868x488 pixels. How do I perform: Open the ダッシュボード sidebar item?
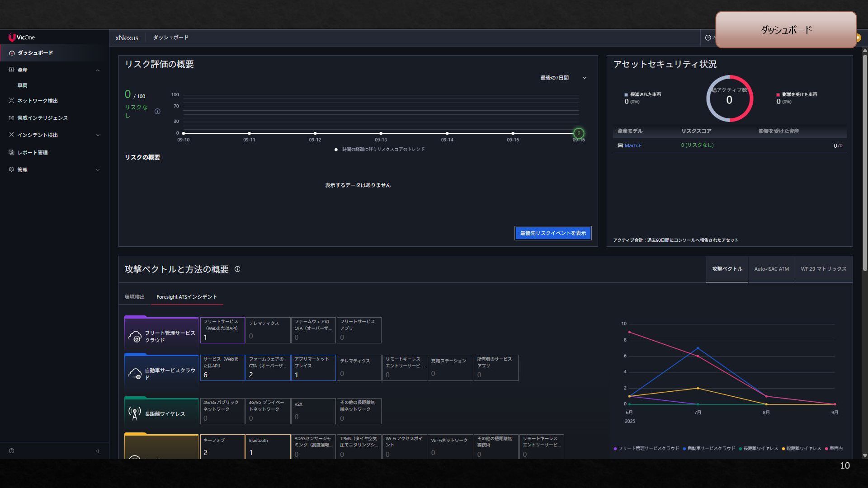[35, 53]
